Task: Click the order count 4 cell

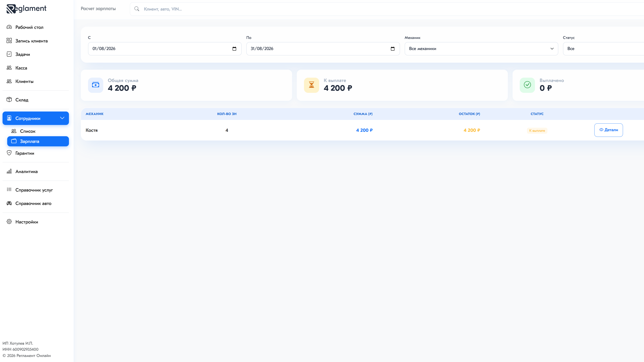Action: click(x=227, y=130)
